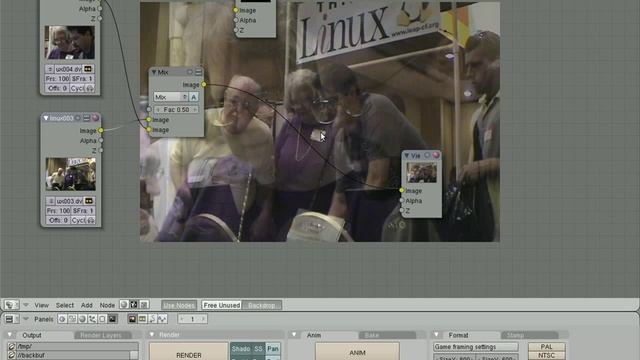Viewport: 640px width, 360px height.
Task: Click the movie icon beside ux003.dv
Action: pos(89,201)
